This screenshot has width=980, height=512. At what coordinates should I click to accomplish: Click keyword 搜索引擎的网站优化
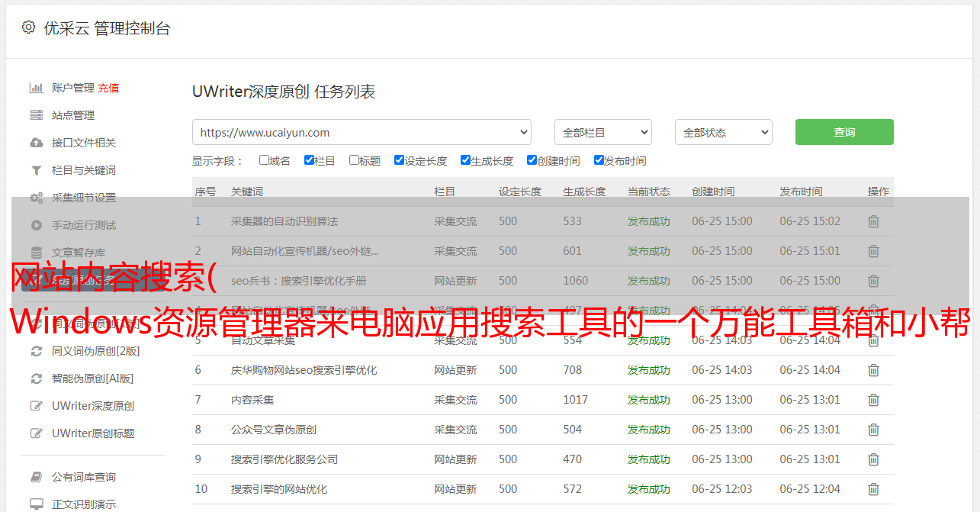[x=279, y=489]
